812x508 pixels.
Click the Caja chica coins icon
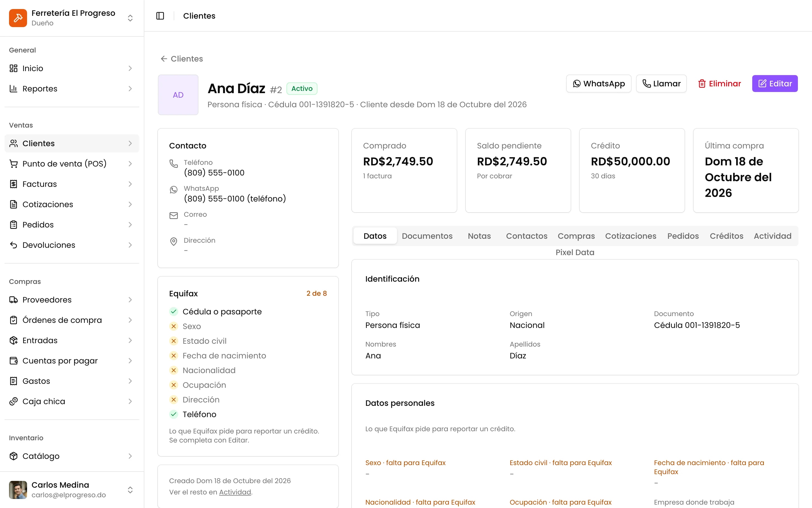click(14, 402)
